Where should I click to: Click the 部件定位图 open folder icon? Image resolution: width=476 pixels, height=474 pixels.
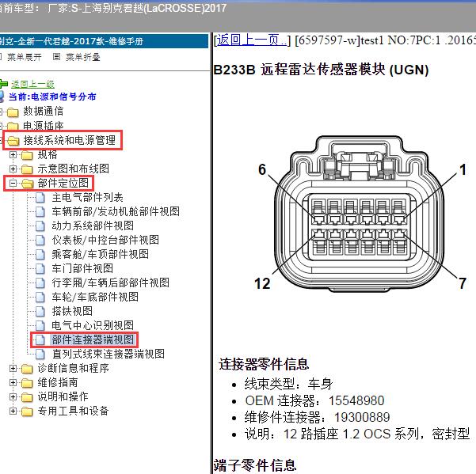[27, 184]
